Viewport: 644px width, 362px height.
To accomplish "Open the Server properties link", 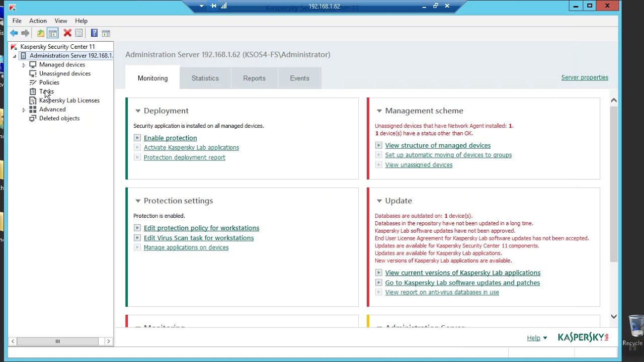I will 585,77.
